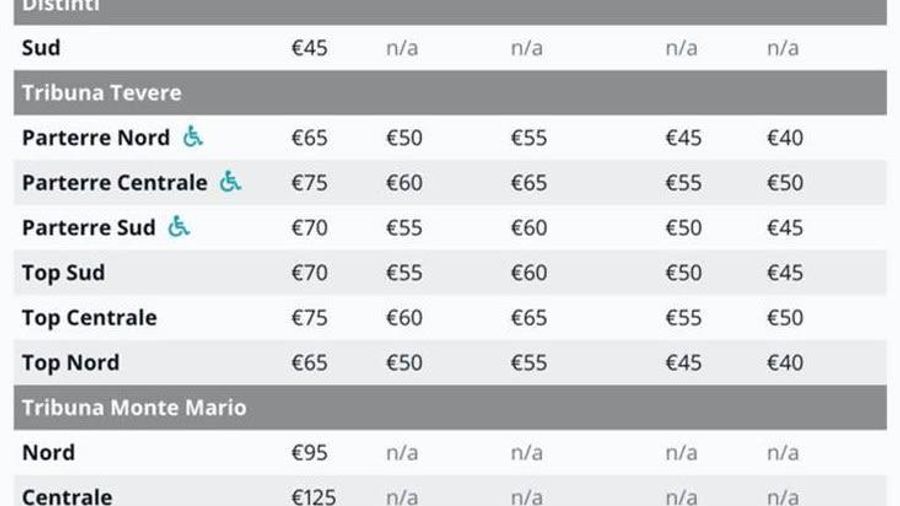The height and width of the screenshot is (506, 900).
Task: Pick the Top Centrale sector label
Action: tap(89, 318)
